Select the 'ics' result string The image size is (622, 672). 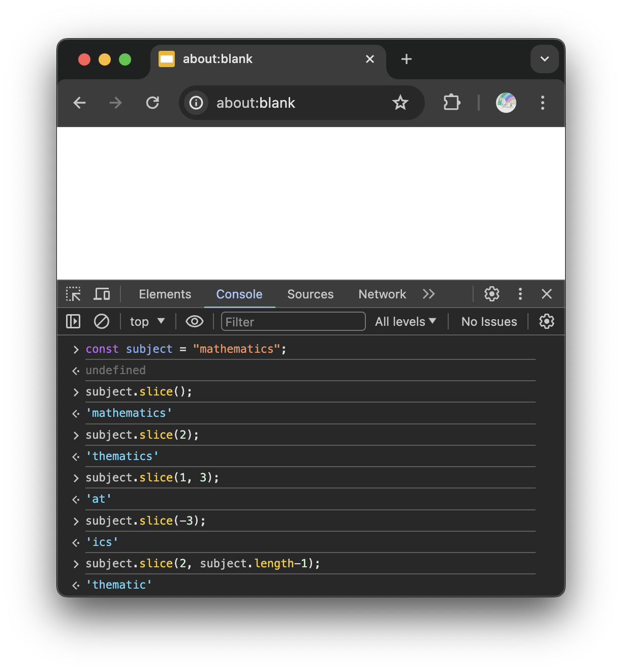(x=102, y=542)
